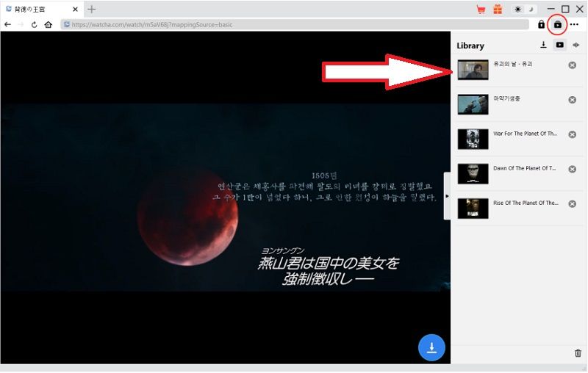Remove 마약기생충 from Library
This screenshot has width=588, height=373.
pos(573,100)
